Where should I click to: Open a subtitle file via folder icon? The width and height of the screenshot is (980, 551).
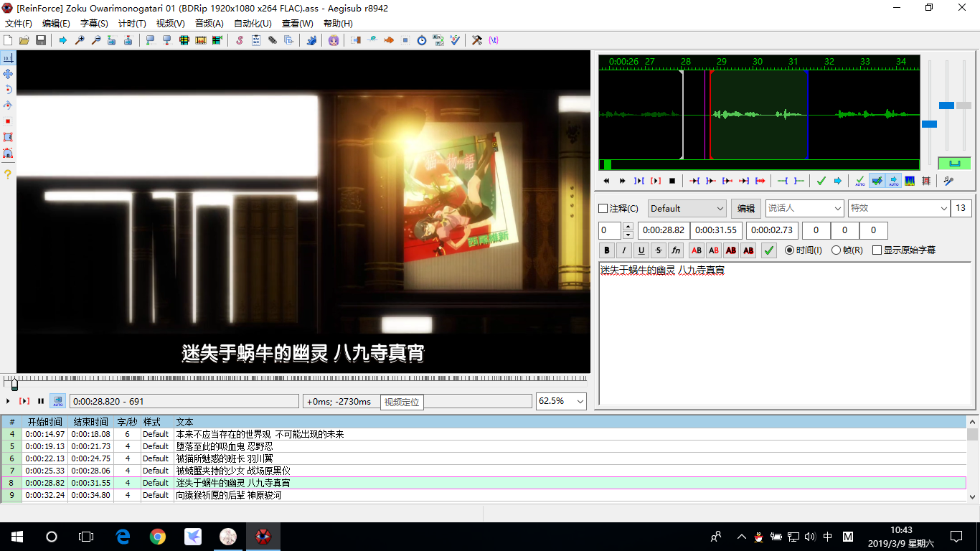[24, 40]
